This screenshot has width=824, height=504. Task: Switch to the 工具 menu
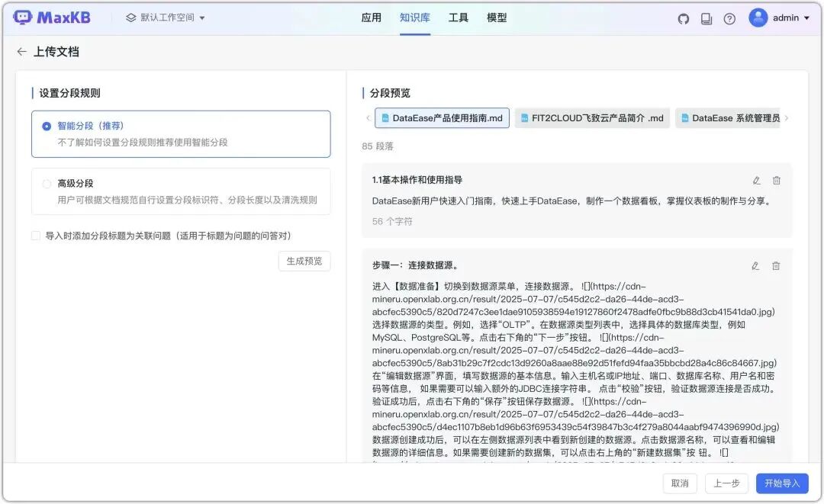(x=459, y=18)
